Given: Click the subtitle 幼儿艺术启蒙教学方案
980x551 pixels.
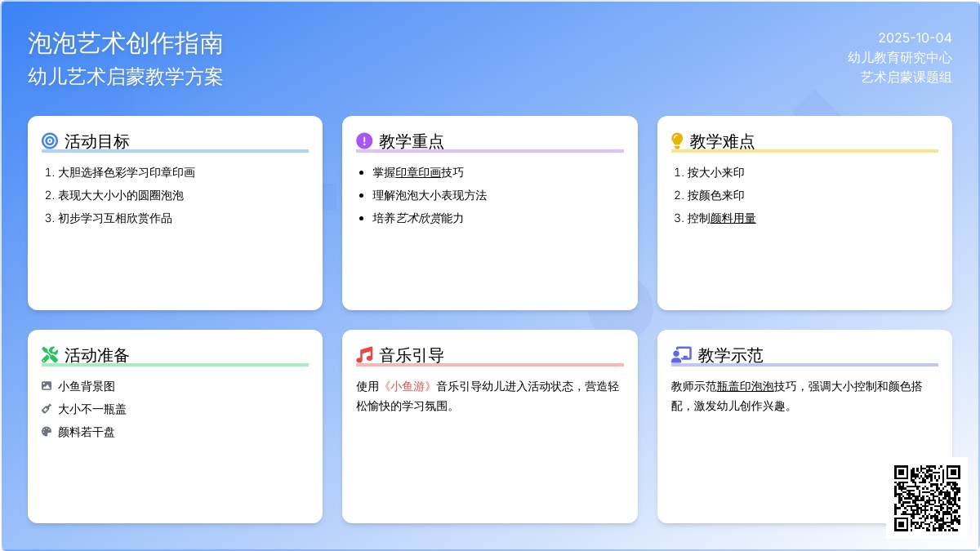Looking at the screenshot, I should [x=125, y=77].
